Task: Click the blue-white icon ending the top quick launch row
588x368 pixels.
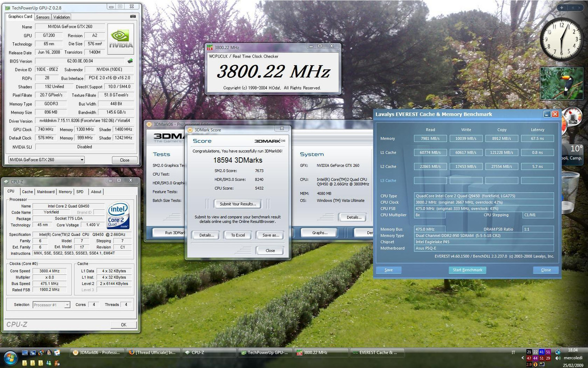Action: pos(57,353)
